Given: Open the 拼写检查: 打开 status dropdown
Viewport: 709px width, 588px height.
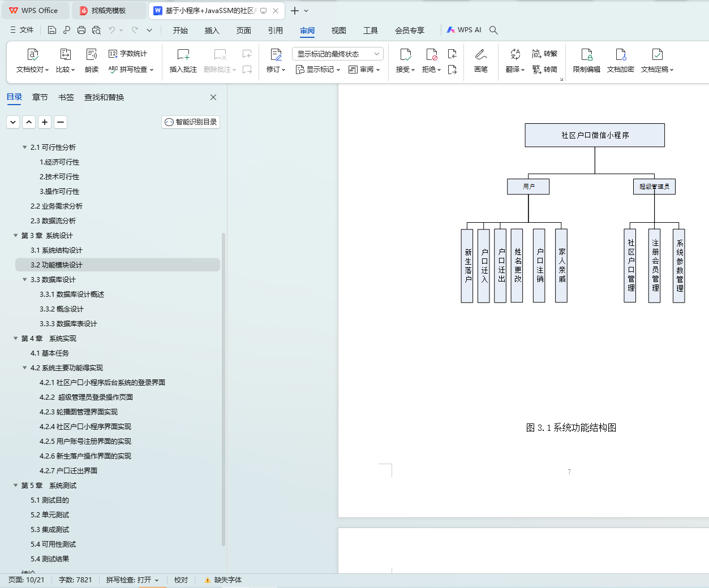Looking at the screenshot, I should [132, 580].
